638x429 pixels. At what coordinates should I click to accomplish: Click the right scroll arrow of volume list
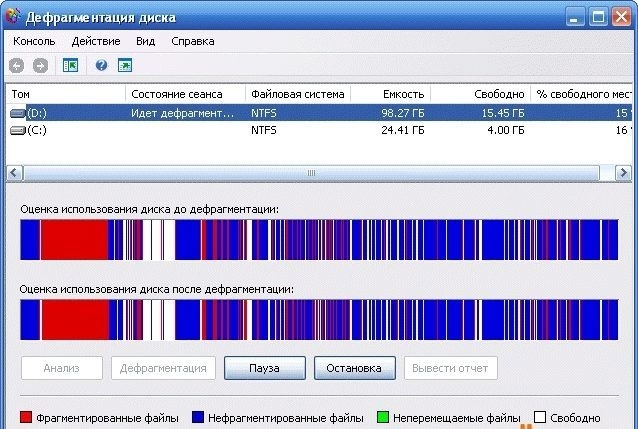[x=623, y=173]
